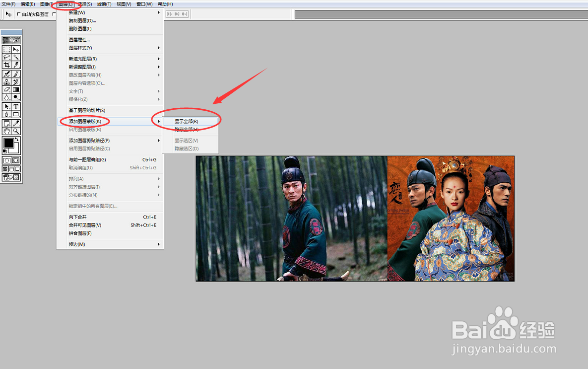This screenshot has width=588, height=369.
Task: Reset to default black and white colors
Action: tap(5, 151)
